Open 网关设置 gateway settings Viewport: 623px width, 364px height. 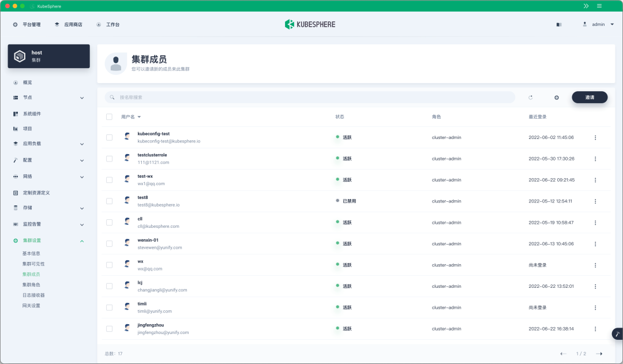click(31, 306)
